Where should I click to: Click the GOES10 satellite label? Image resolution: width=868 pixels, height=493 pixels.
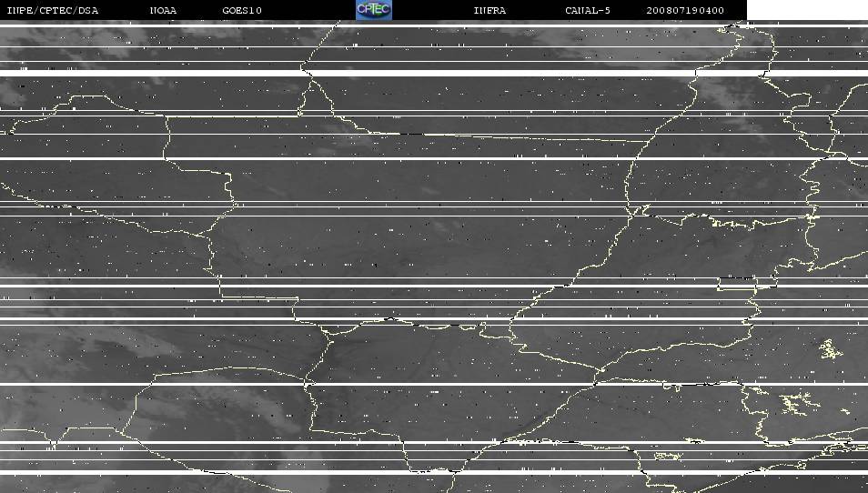click(x=242, y=11)
